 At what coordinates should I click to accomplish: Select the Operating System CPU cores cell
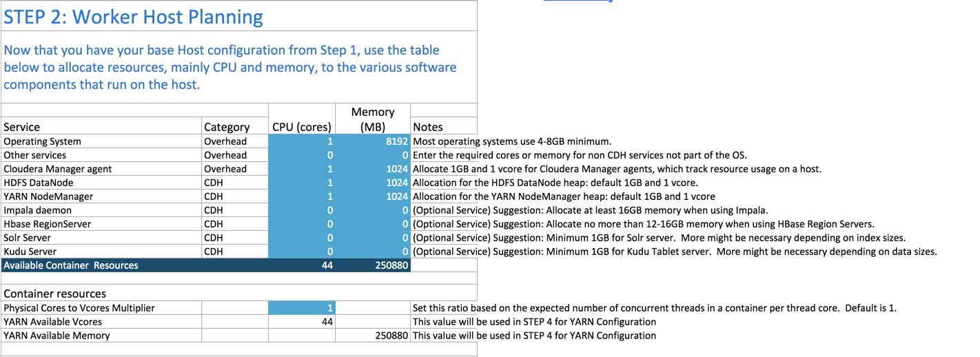click(301, 141)
